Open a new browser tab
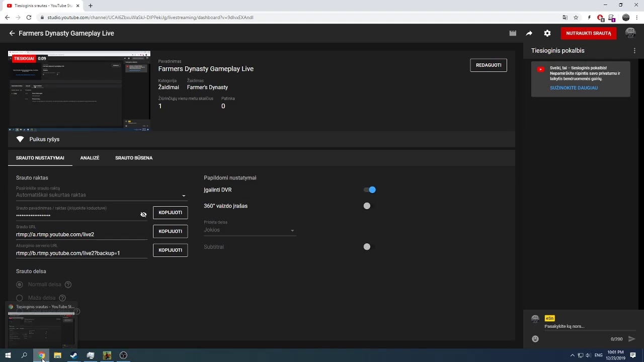The image size is (644, 362). [x=91, y=6]
